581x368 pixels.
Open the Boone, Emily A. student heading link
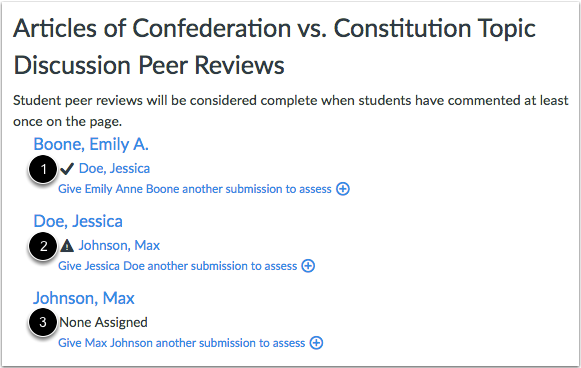point(91,144)
